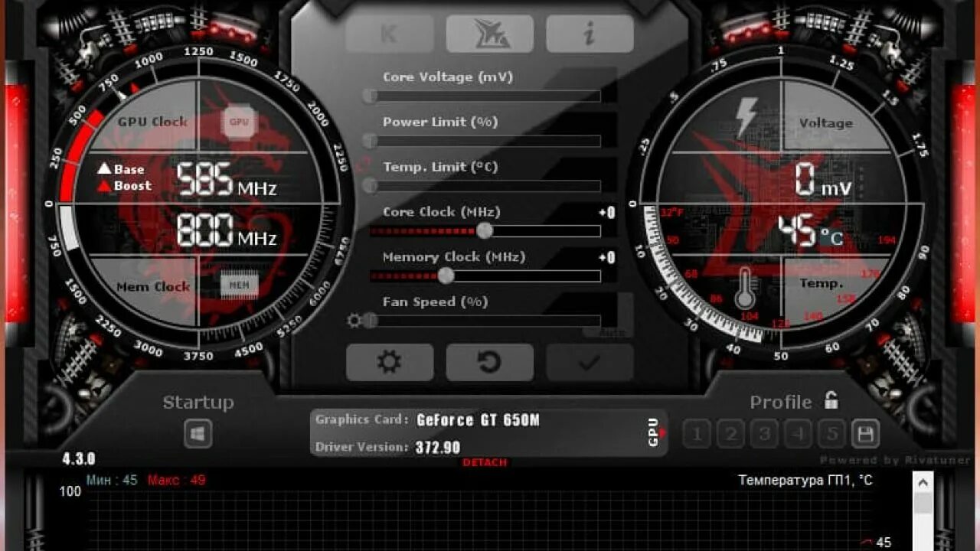Toggle Windows startup icon under Startup

pyautogui.click(x=198, y=435)
